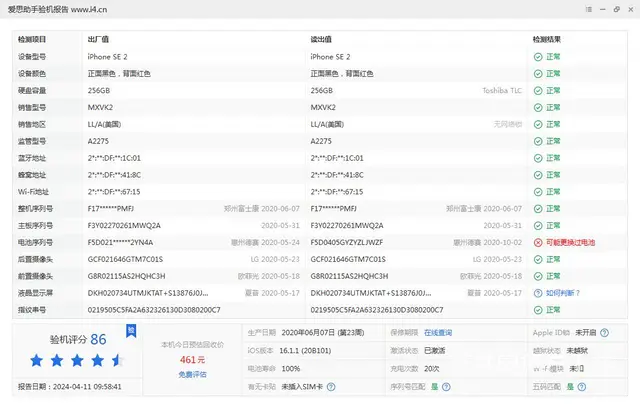Select the factory value A2275 cell
This screenshot has height=407, width=640.
pos(98,141)
